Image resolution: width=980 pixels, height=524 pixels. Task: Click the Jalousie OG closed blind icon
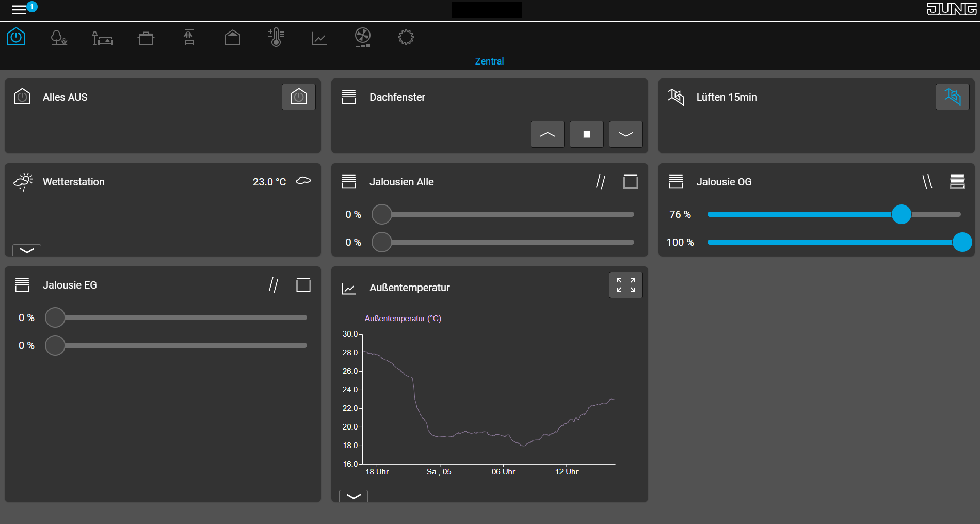(957, 182)
